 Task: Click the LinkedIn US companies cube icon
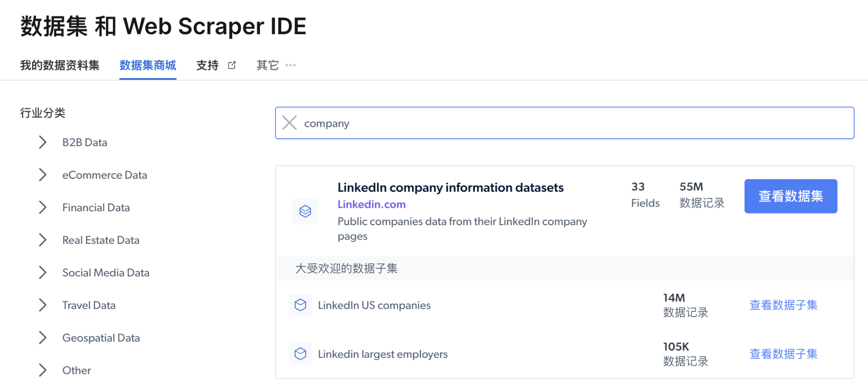pos(300,305)
